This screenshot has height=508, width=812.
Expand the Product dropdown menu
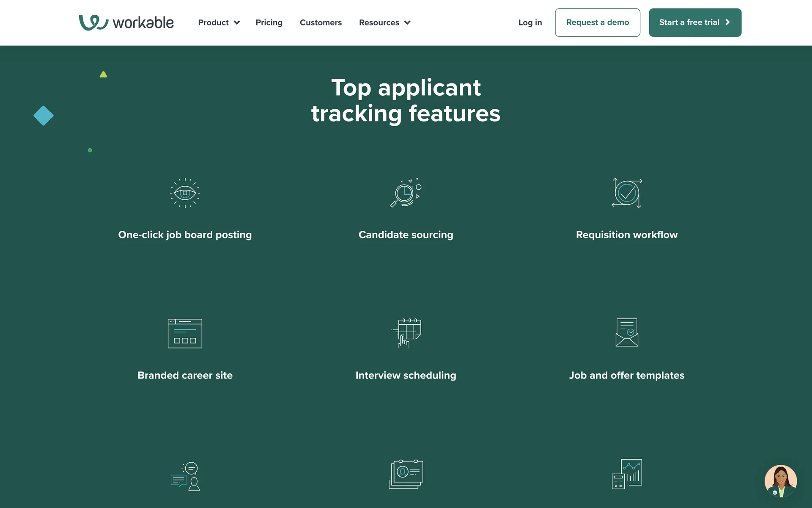(x=219, y=22)
